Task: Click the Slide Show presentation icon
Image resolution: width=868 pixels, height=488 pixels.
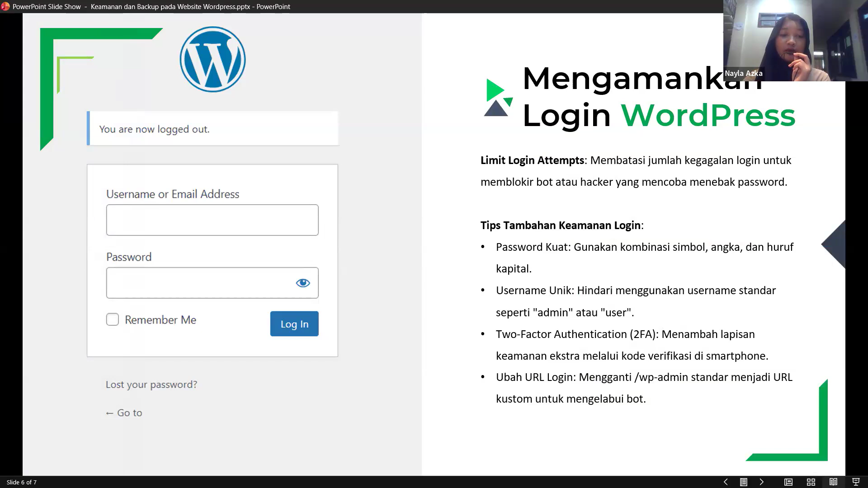Action: click(x=856, y=482)
